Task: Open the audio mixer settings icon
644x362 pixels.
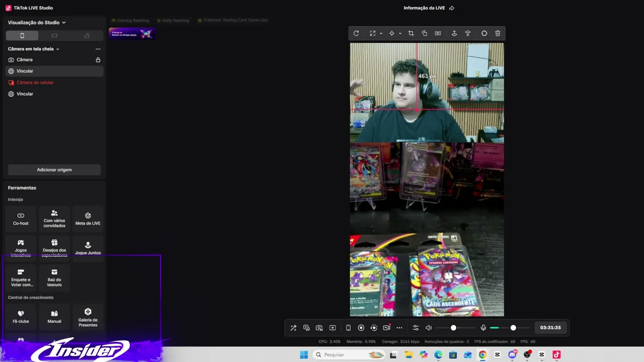Action: click(x=416, y=328)
